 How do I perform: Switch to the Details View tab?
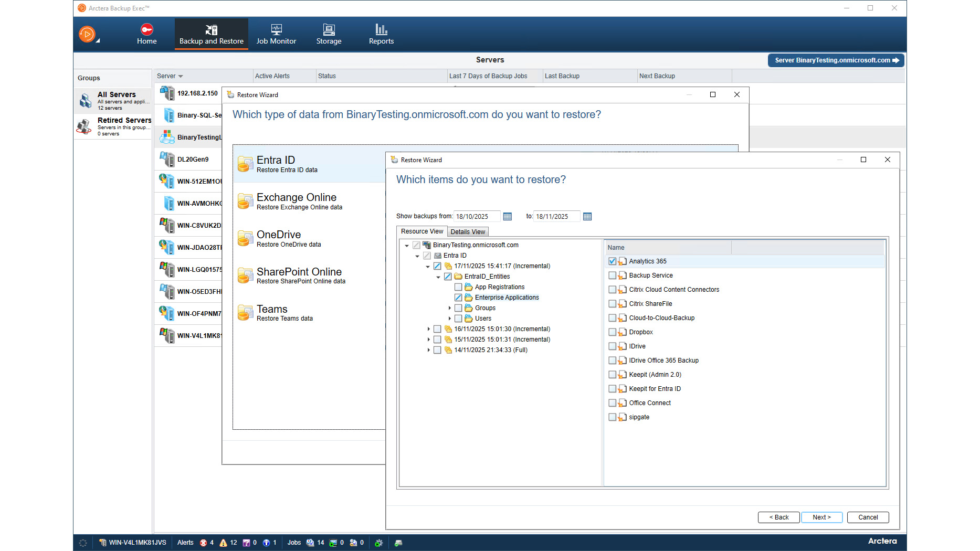468,231
